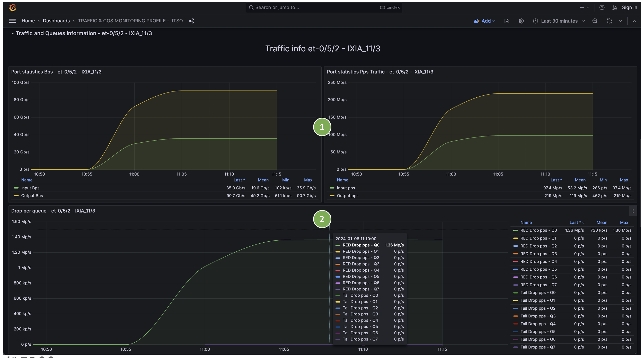Image resolution: width=644 pixels, height=358 pixels.
Task: Go to Home breadcrumb
Action: [x=28, y=21]
